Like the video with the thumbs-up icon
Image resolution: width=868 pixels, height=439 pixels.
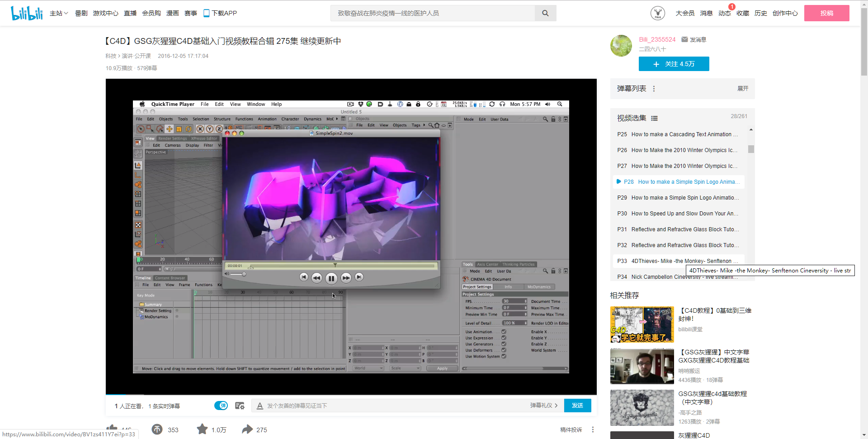[112, 428]
